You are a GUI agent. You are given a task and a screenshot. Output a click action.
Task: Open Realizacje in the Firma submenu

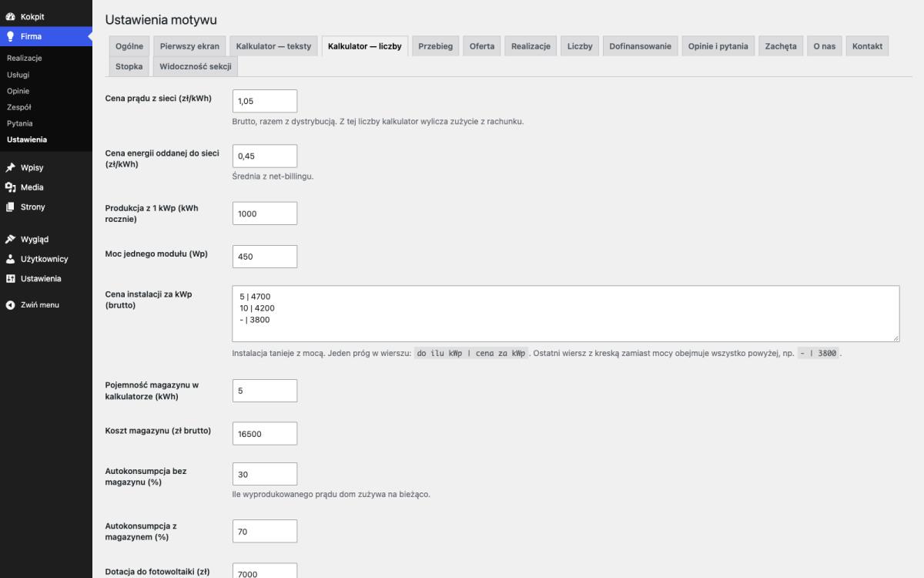point(25,58)
